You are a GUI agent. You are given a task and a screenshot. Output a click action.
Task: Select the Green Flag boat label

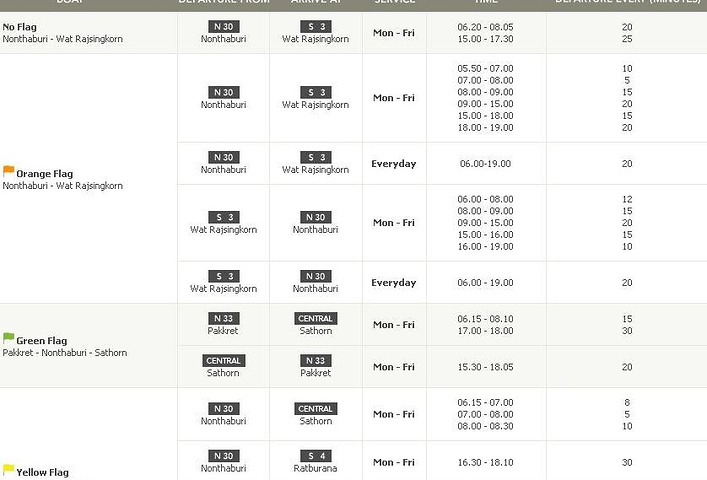click(42, 341)
